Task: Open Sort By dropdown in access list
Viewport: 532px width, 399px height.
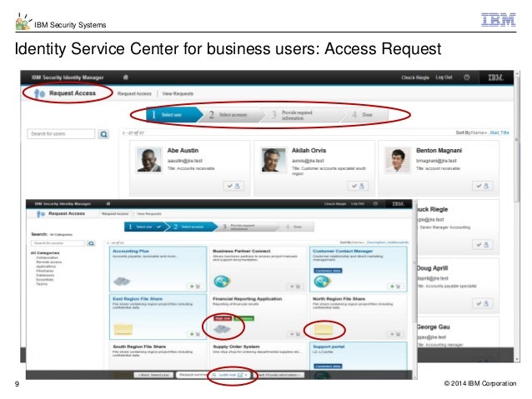Action: click(353, 242)
